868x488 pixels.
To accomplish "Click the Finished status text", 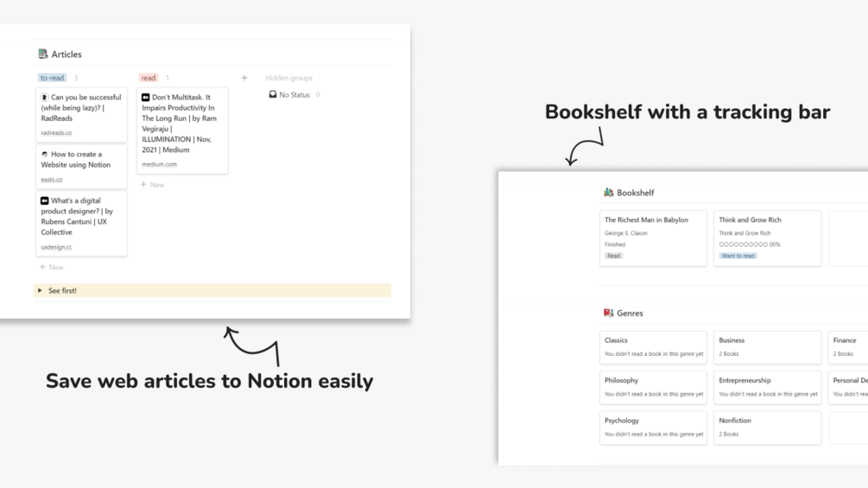I will pos(615,244).
